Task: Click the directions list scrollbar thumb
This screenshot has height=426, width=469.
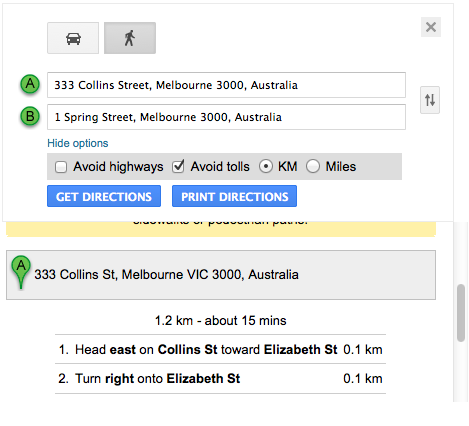Action: pos(461,313)
